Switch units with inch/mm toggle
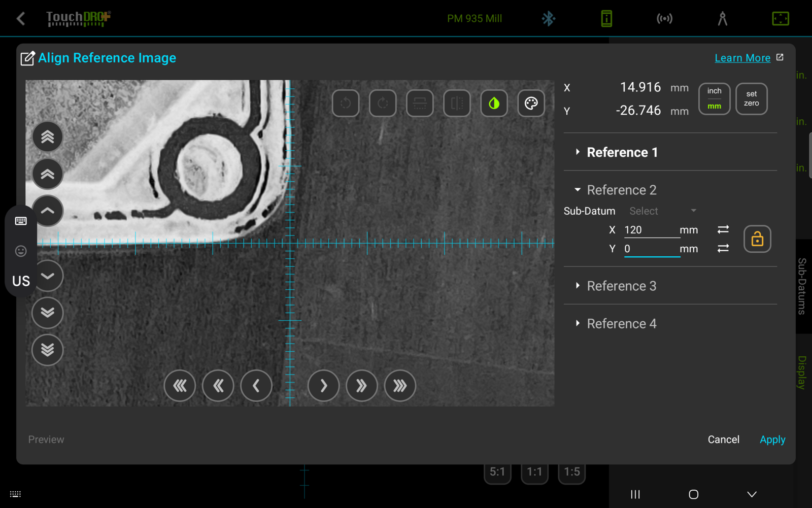The width and height of the screenshot is (812, 508). click(x=714, y=98)
